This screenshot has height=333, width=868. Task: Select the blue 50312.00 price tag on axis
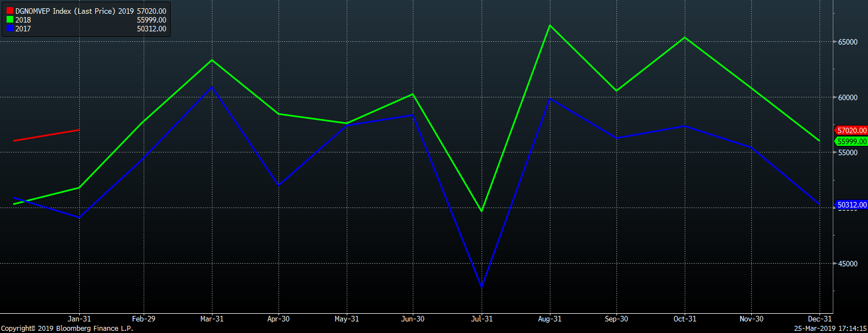(x=851, y=205)
